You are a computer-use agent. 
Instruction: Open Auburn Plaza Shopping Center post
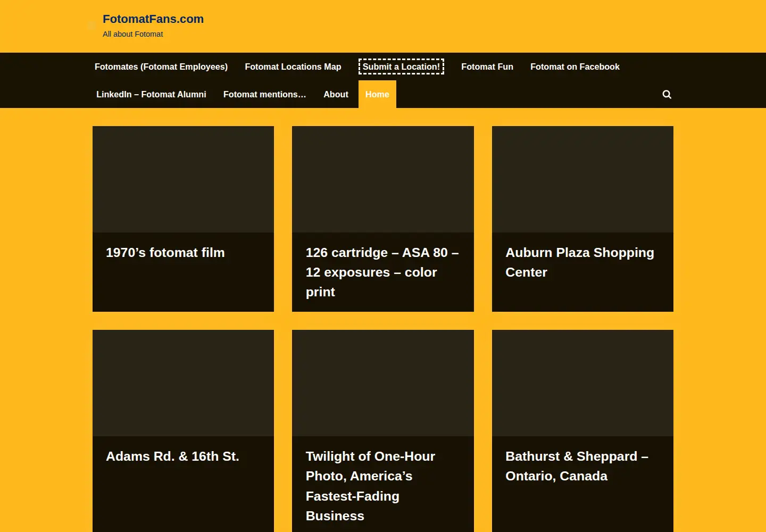point(580,262)
